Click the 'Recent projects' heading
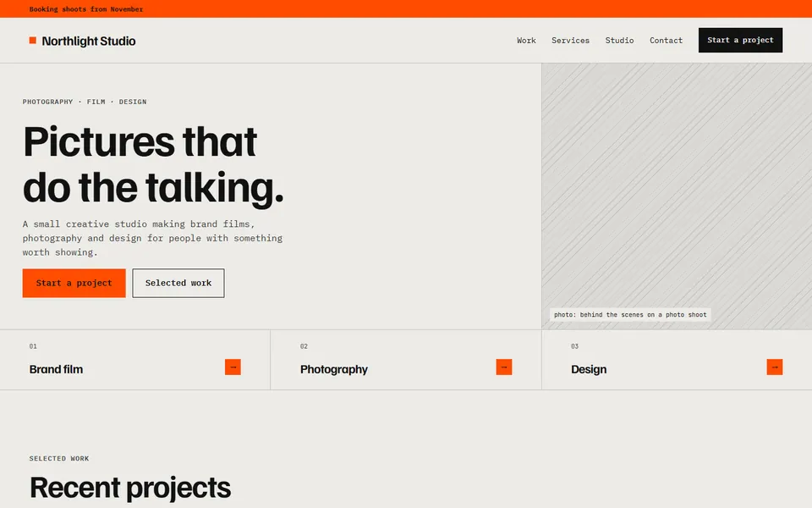The image size is (812, 508). coord(130,488)
